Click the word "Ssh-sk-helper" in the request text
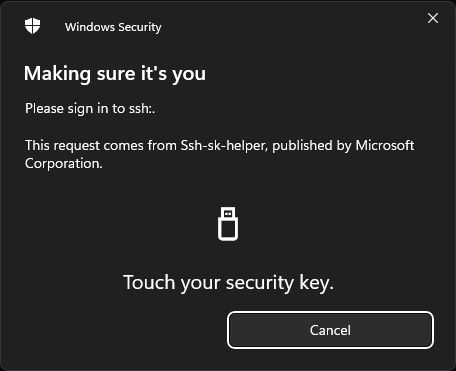Image resolution: width=456 pixels, height=371 pixels. tap(224, 146)
